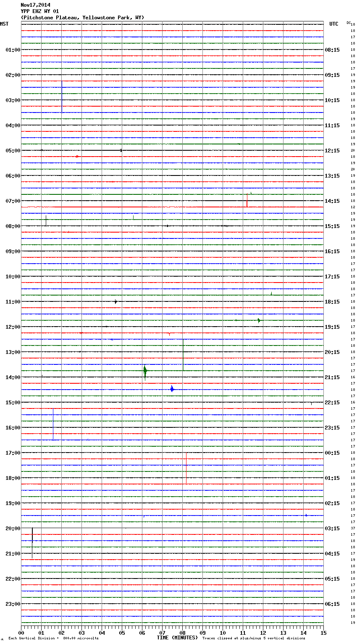Click the UTC time zone label

coord(333,24)
